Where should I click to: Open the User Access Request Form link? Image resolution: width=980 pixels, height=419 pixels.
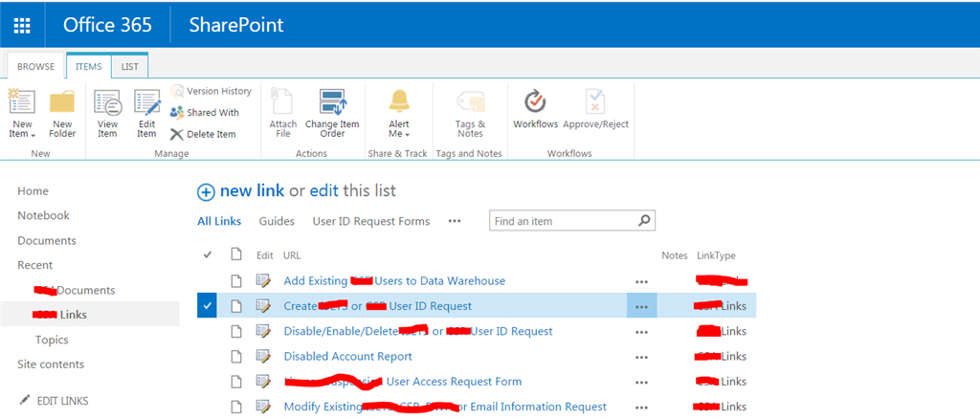[x=403, y=381]
